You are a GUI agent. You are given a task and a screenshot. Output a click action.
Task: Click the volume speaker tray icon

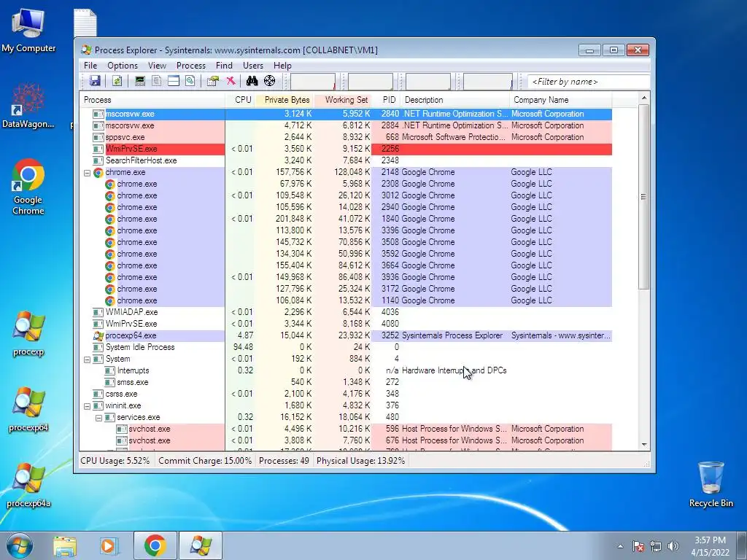(x=673, y=546)
